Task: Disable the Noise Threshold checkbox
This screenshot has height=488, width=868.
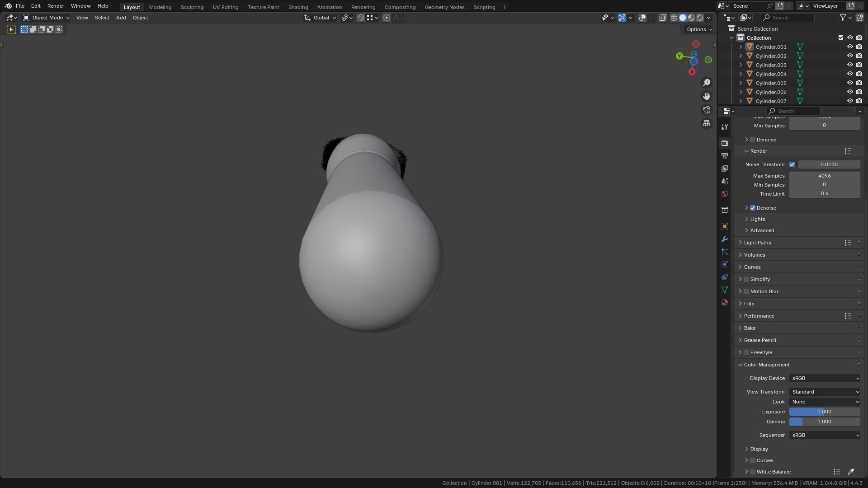Action: point(792,164)
